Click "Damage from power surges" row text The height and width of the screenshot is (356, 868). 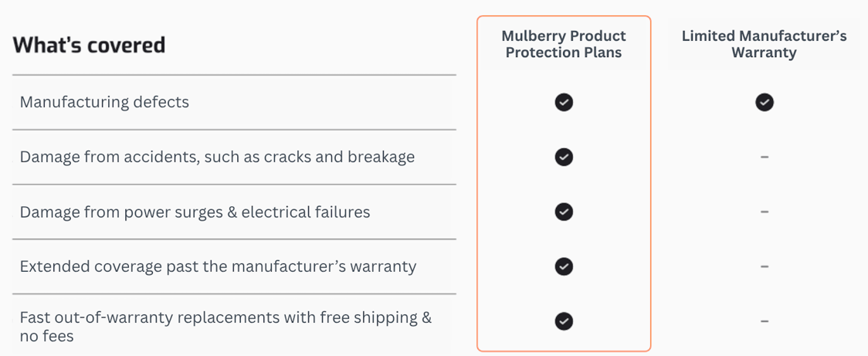click(195, 212)
